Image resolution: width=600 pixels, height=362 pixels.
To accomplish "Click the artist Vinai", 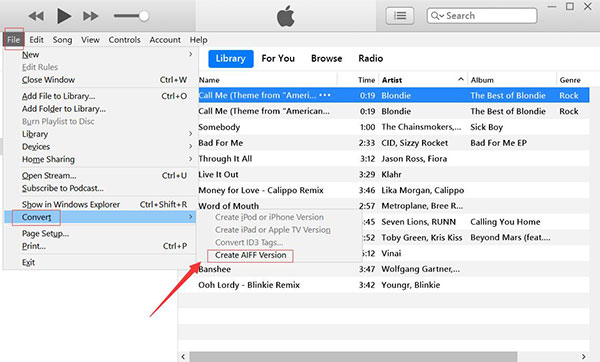I will [x=391, y=253].
